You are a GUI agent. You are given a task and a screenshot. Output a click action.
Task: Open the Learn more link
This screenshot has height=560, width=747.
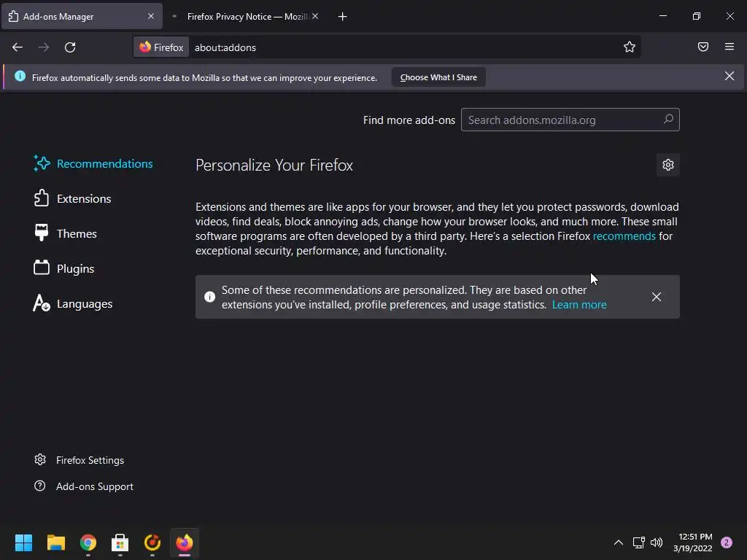point(579,305)
